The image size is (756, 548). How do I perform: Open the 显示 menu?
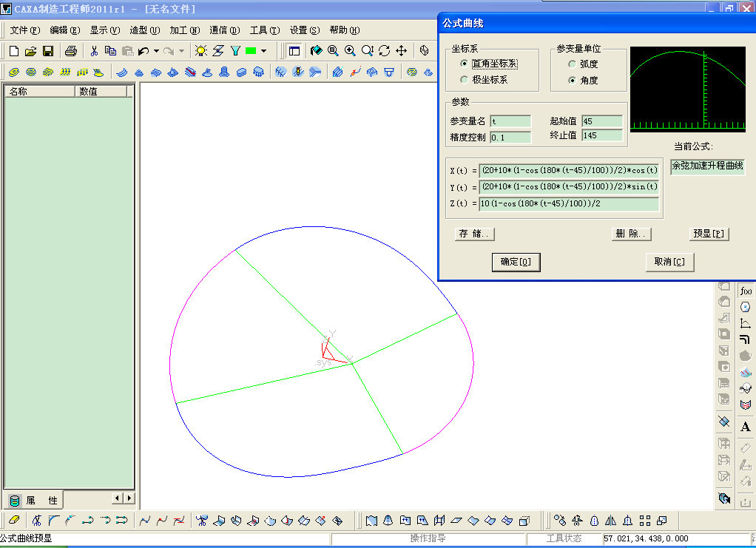[104, 30]
